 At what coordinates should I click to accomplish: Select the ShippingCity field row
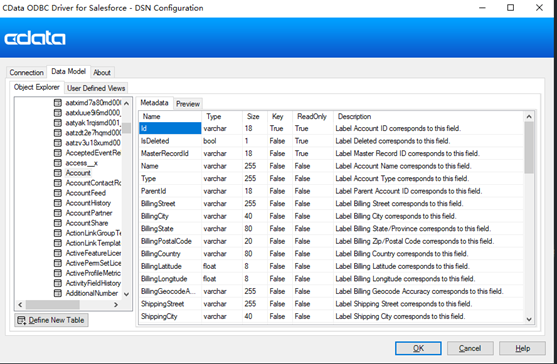point(331,316)
